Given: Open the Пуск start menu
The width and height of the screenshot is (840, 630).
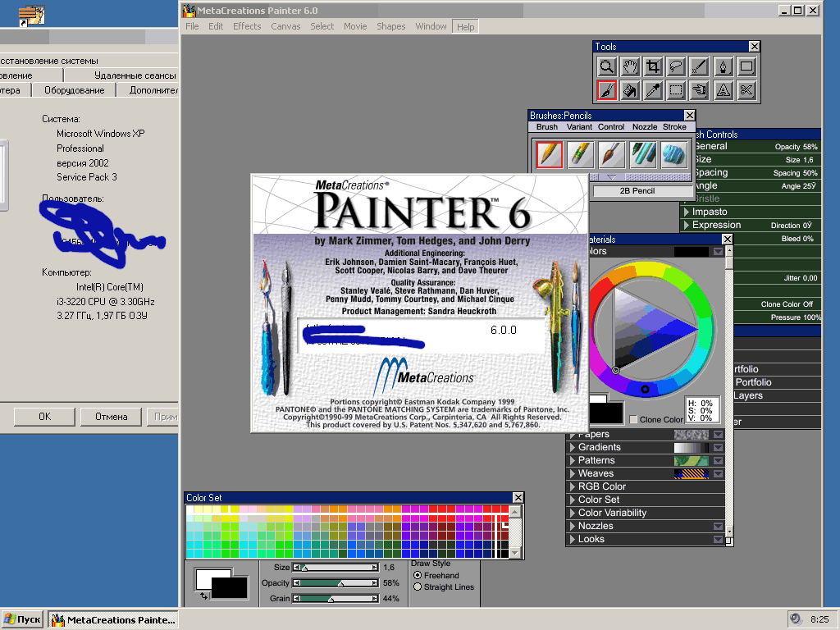Looking at the screenshot, I should pyautogui.click(x=22, y=619).
